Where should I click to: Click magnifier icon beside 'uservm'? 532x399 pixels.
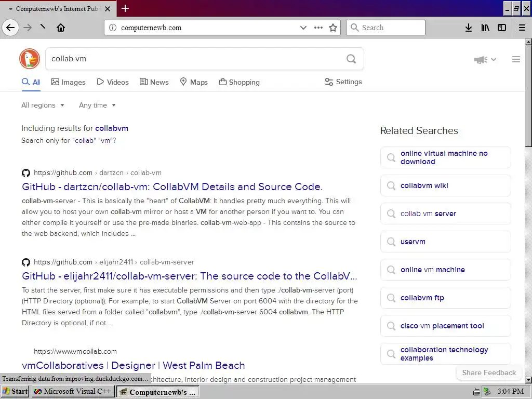point(391,242)
